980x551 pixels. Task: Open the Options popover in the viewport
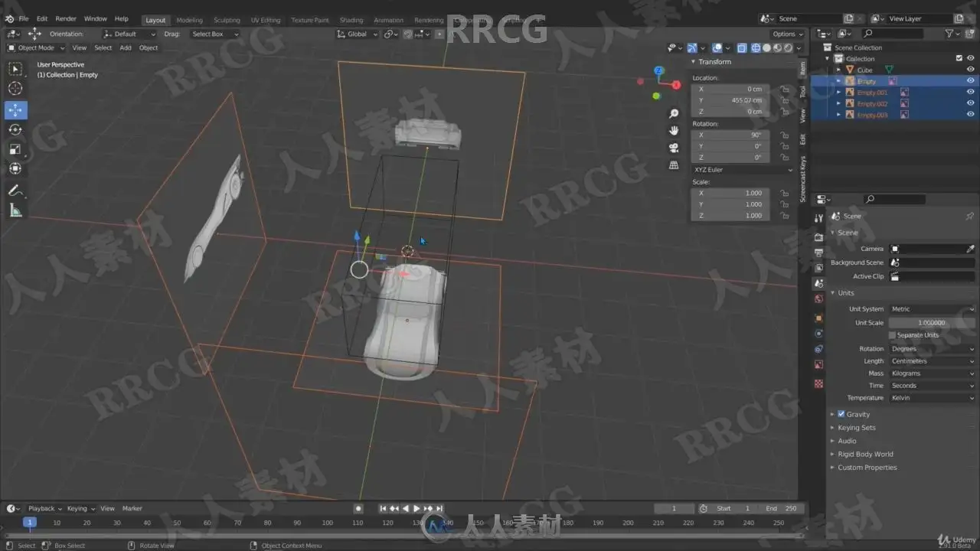[787, 34]
